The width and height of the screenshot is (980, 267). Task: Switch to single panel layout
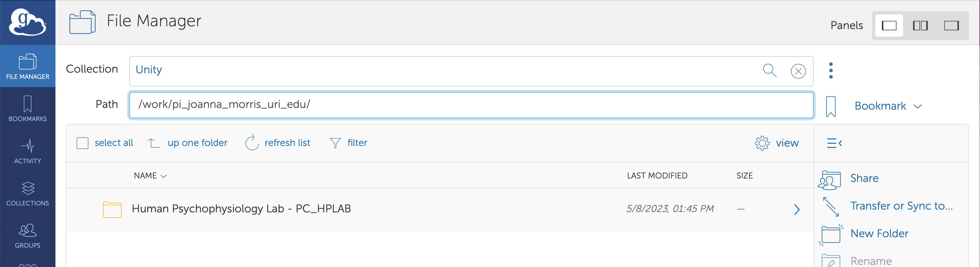[x=889, y=26]
